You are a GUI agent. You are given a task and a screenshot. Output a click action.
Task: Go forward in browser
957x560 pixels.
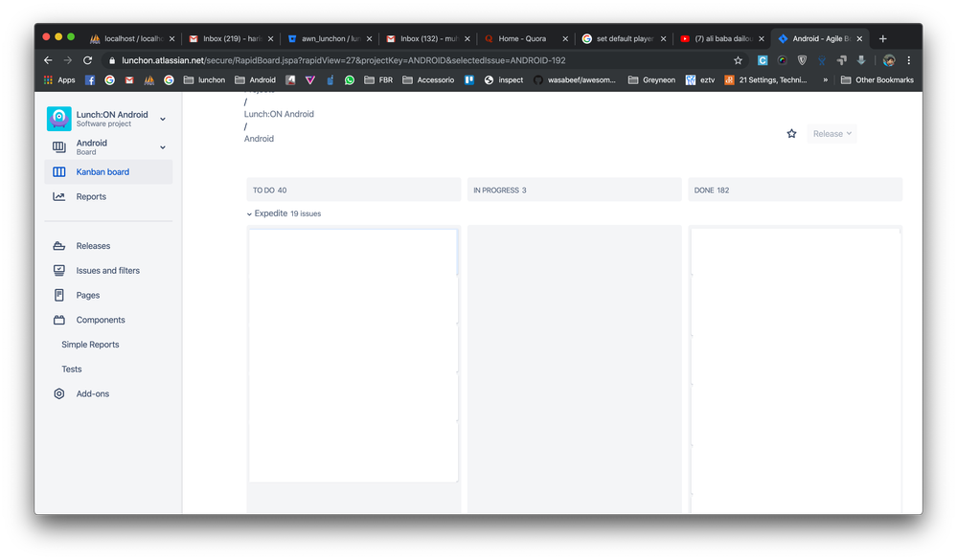pyautogui.click(x=68, y=60)
